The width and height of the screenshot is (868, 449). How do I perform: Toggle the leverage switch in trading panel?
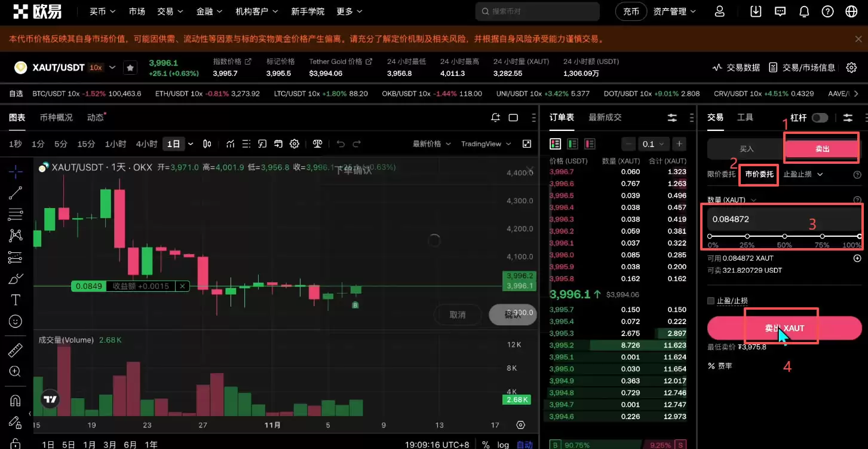819,117
